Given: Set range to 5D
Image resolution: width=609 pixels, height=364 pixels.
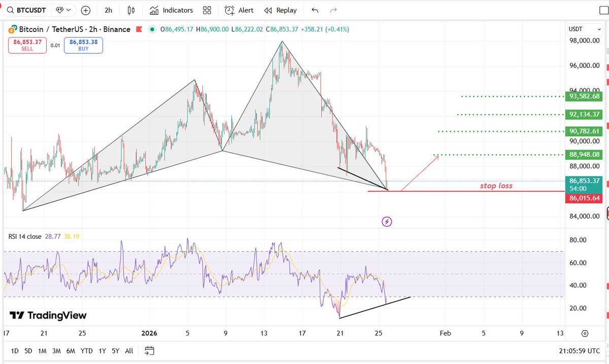Looking at the screenshot, I should click(x=29, y=350).
